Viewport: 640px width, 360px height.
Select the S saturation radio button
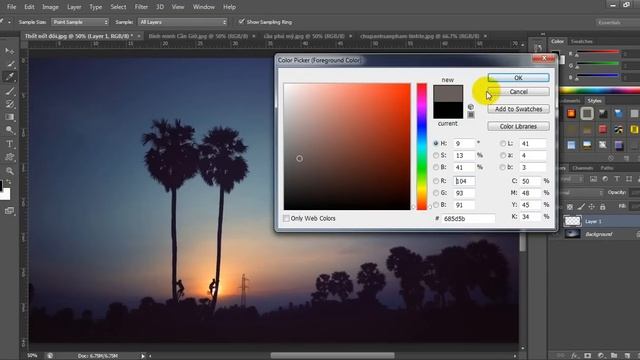(436, 155)
